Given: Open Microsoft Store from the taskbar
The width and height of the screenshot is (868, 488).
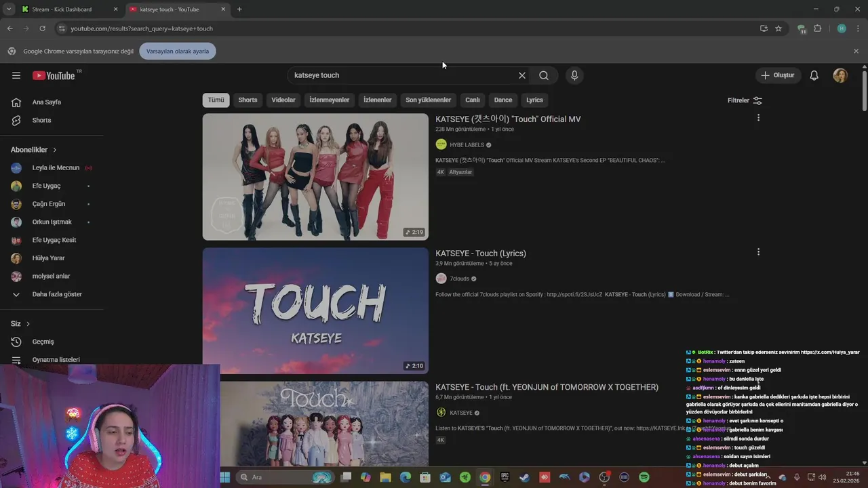Looking at the screenshot, I should coord(425,477).
